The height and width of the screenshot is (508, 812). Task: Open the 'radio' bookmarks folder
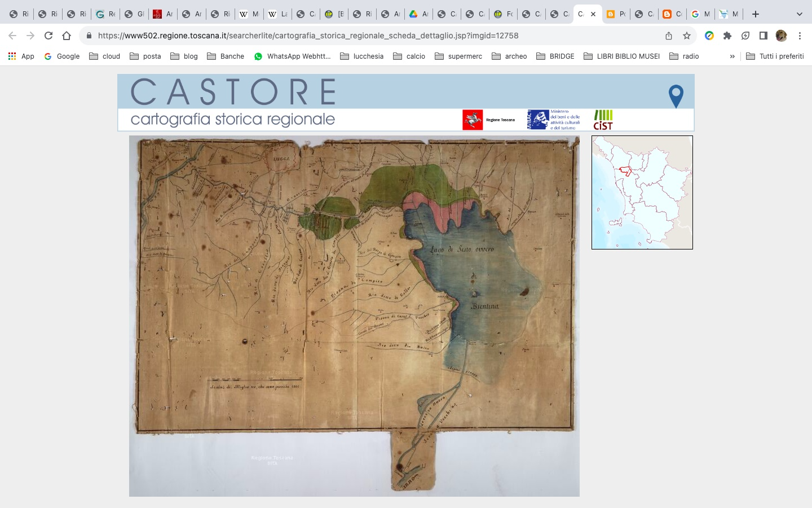[x=684, y=56]
